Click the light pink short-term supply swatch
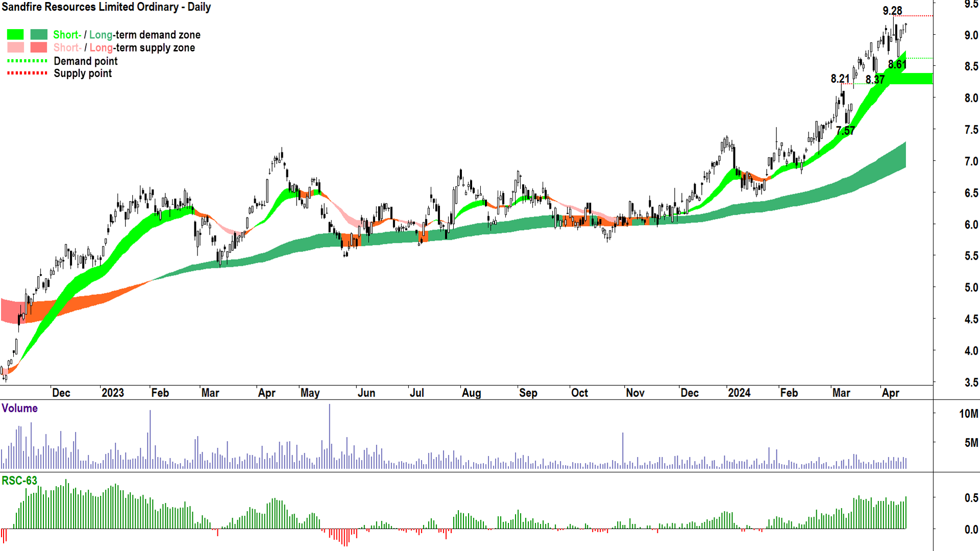This screenshot has height=551, width=980. point(15,47)
